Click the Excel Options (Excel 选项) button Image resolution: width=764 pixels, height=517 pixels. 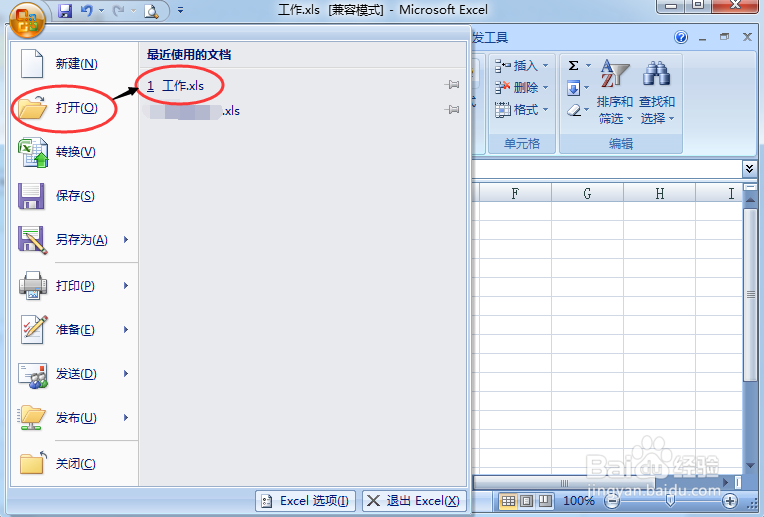[x=306, y=501]
